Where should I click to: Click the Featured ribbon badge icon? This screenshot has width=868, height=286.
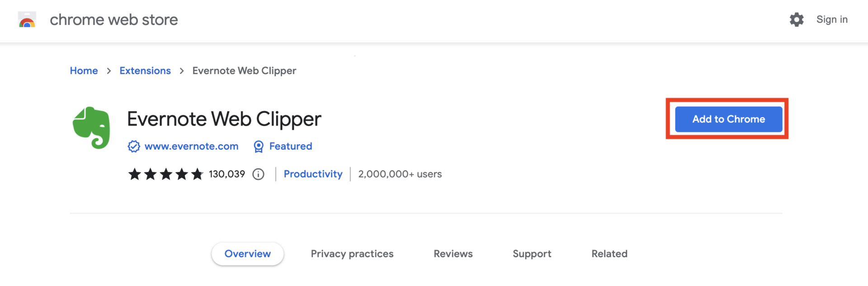(259, 146)
